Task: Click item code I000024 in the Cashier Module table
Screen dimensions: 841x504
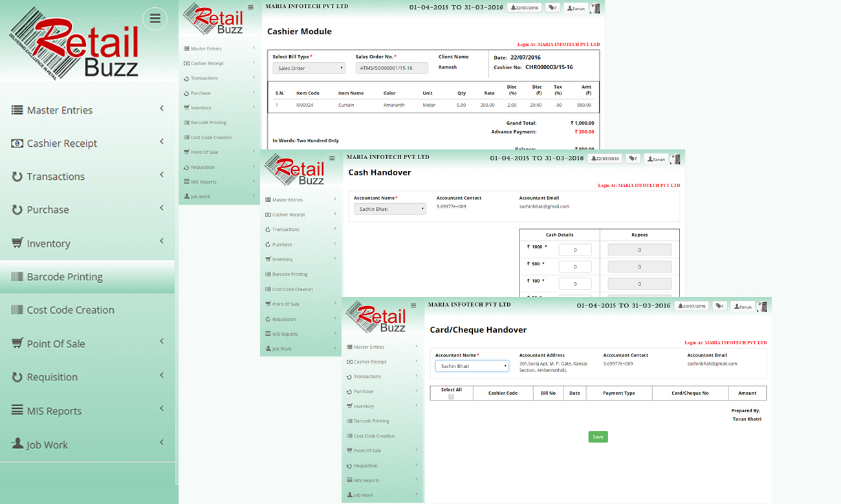Action: (305, 105)
